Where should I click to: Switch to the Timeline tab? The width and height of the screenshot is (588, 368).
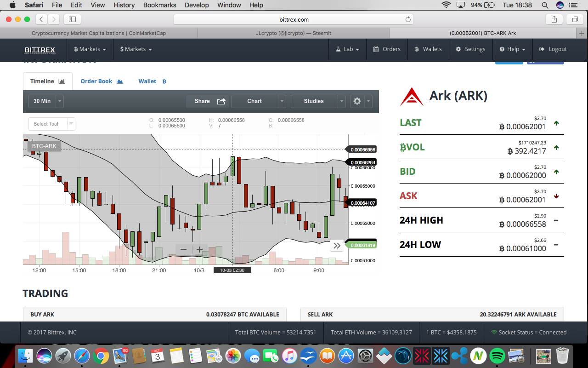tap(48, 81)
